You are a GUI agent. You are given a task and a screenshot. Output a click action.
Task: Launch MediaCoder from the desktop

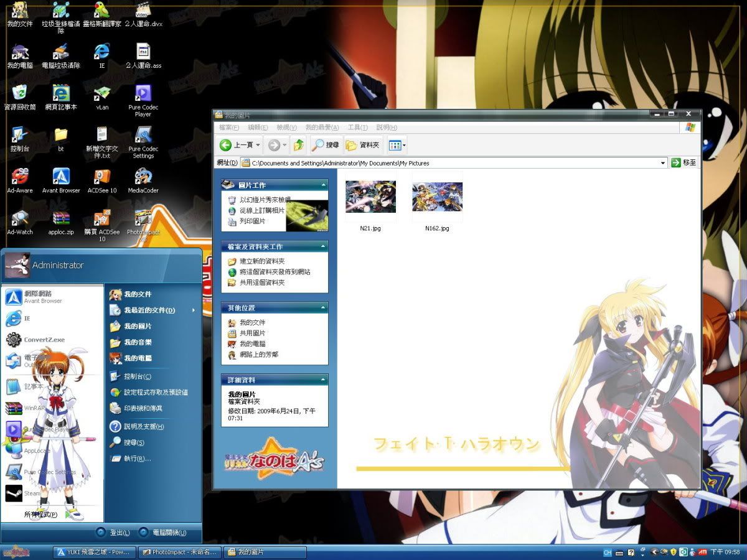pyautogui.click(x=143, y=181)
